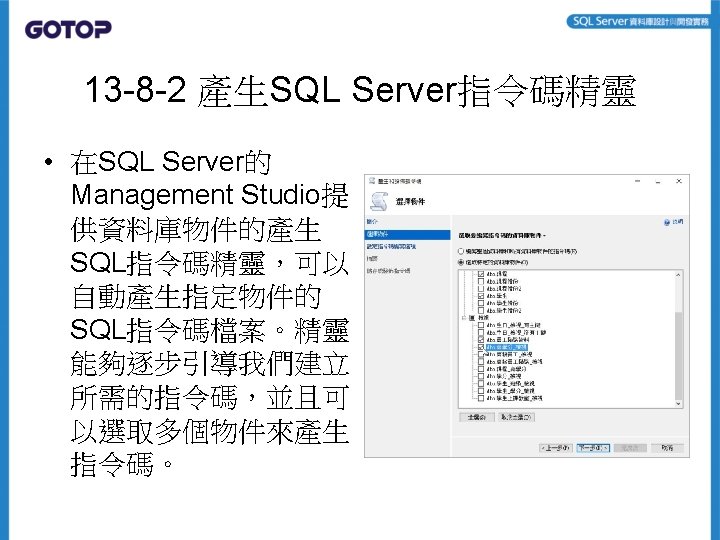Uncheck the checkbox of the highlighted view row
720x540 pixels.
(481, 347)
